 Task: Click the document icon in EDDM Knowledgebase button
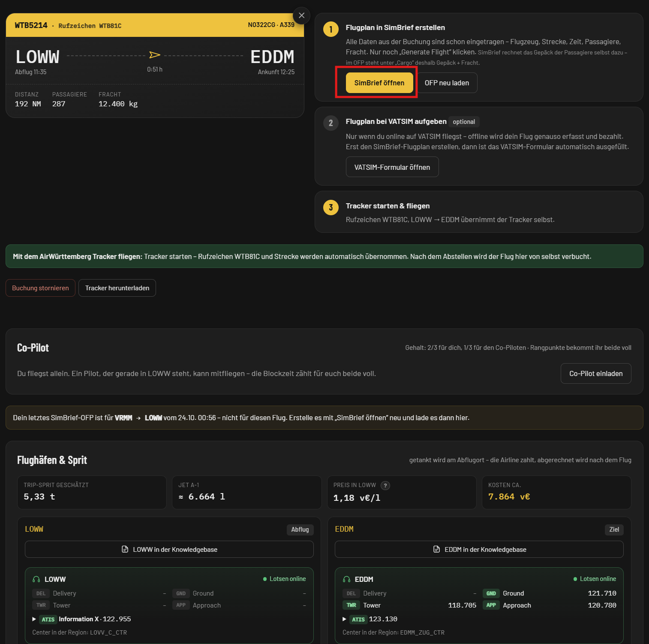pyautogui.click(x=437, y=549)
